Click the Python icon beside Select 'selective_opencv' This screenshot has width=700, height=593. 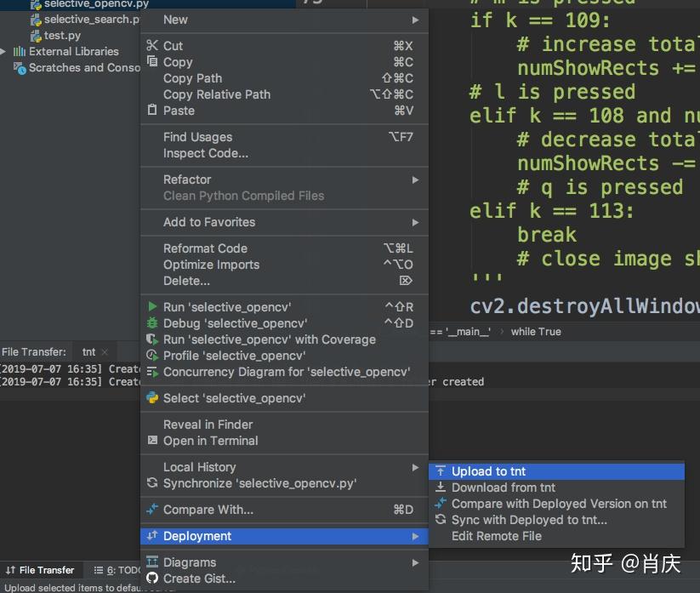pos(152,397)
